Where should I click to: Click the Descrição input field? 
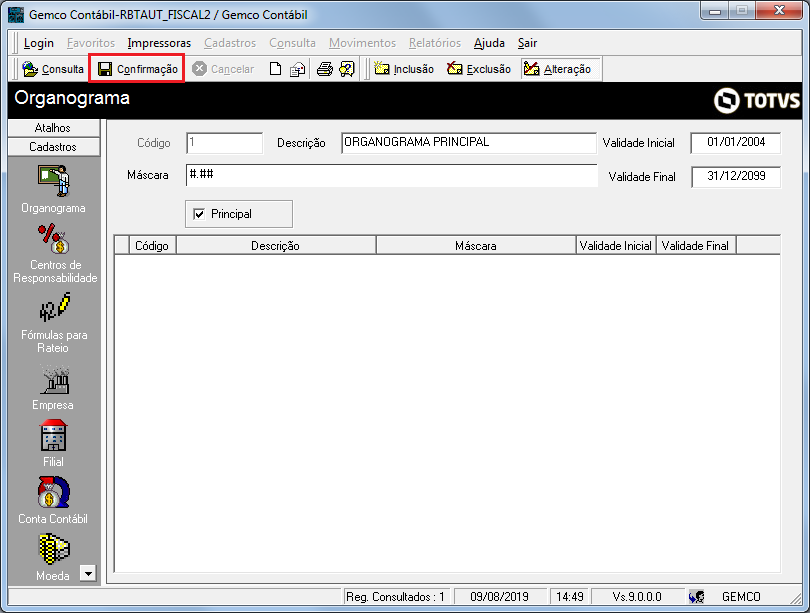(x=469, y=143)
